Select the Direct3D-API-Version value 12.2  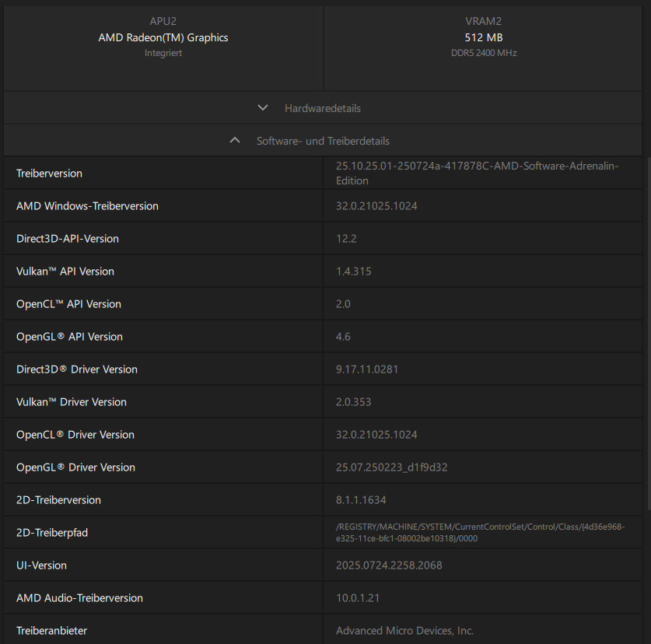(x=346, y=239)
